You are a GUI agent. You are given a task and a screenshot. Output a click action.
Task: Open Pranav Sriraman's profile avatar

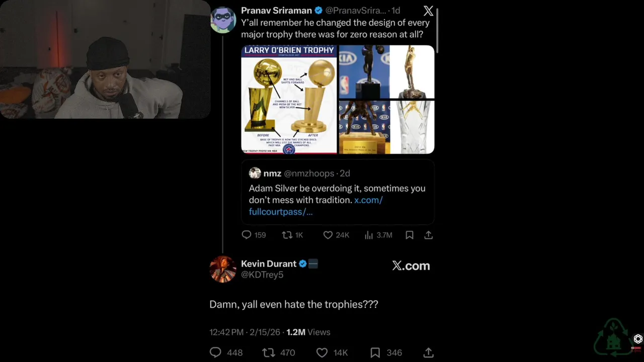(x=222, y=20)
